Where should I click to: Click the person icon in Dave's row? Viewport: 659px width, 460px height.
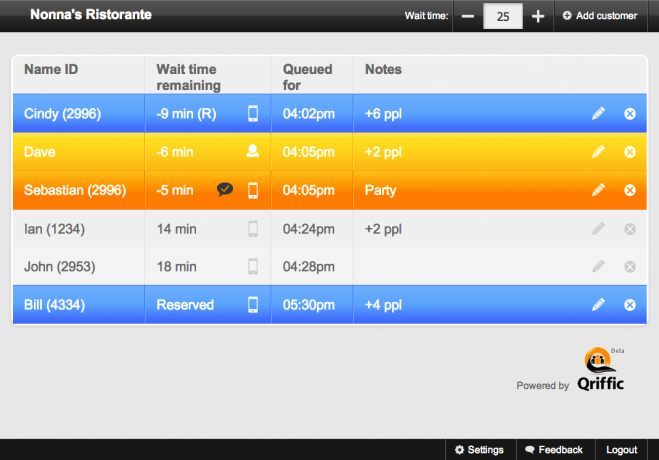(253, 152)
